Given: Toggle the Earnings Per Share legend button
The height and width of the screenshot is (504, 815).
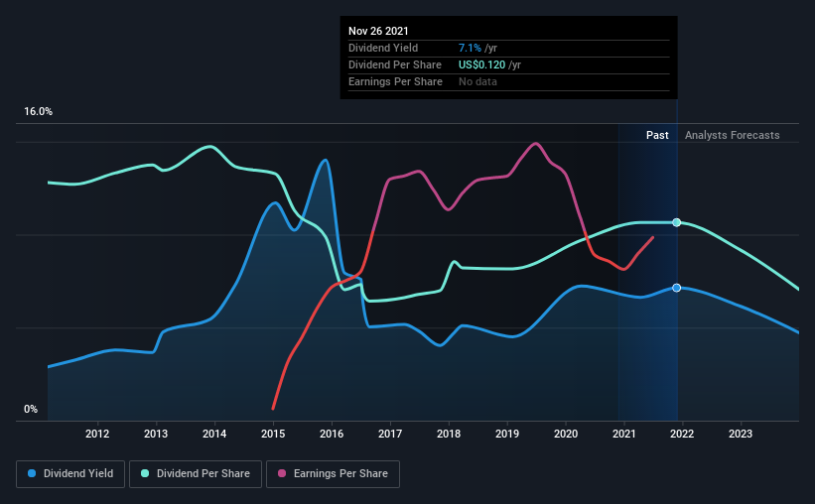Looking at the screenshot, I should (x=333, y=474).
